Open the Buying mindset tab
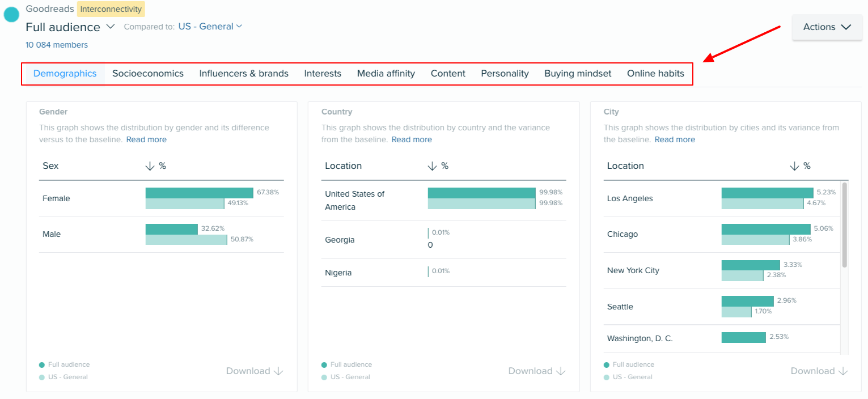This screenshot has height=399, width=868. (x=578, y=73)
